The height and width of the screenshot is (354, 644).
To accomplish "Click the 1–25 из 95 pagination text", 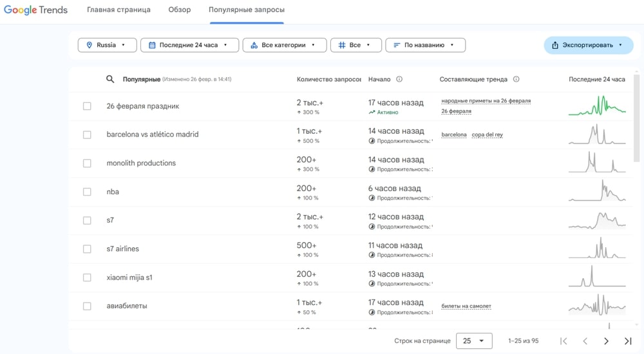I will coord(523,341).
